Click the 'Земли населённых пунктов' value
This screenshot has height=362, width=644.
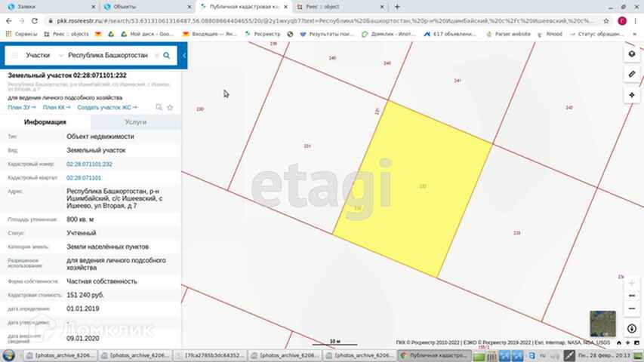[x=108, y=247]
